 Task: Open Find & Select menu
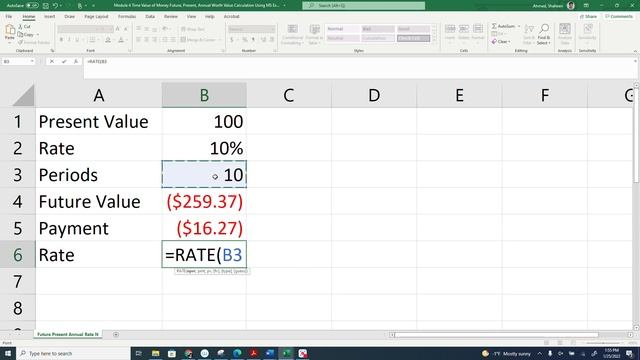coord(544,35)
